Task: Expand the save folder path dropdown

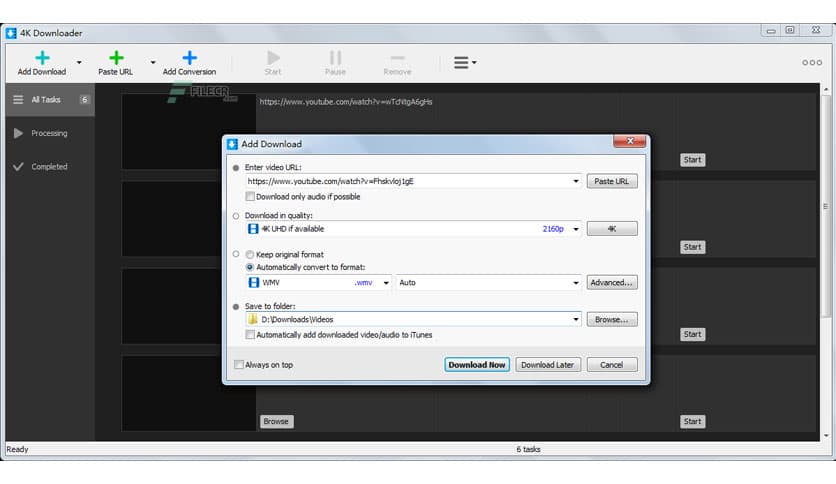Action: tap(576, 319)
